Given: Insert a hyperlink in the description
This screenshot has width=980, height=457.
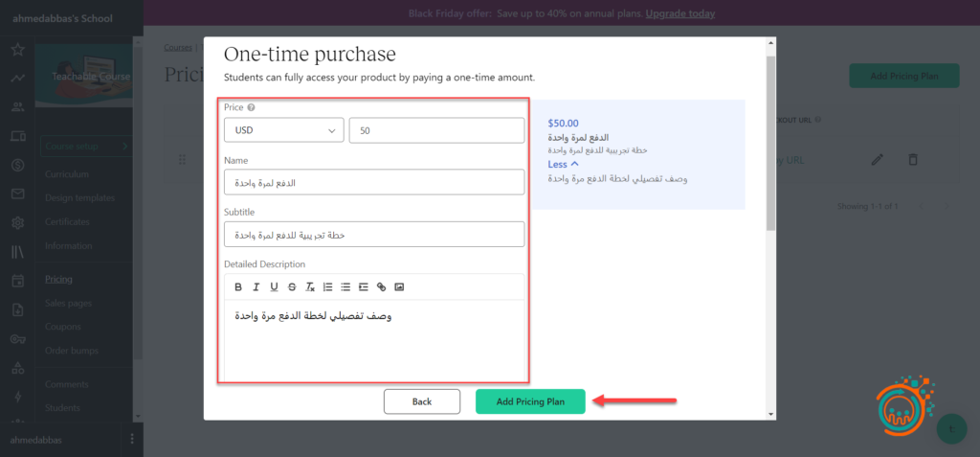Looking at the screenshot, I should [381, 286].
